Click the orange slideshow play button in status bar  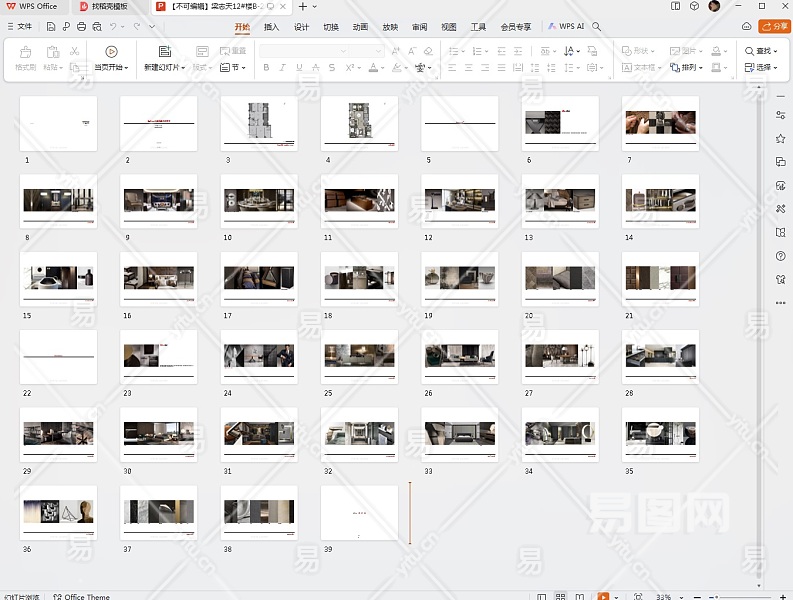(603, 597)
